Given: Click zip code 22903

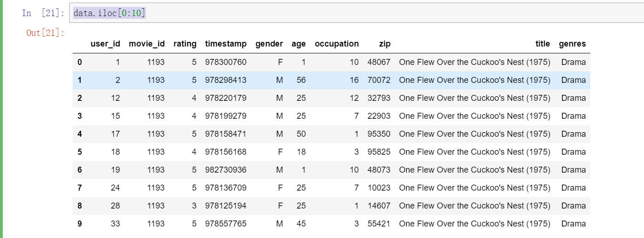Looking at the screenshot, I should 379,116.
